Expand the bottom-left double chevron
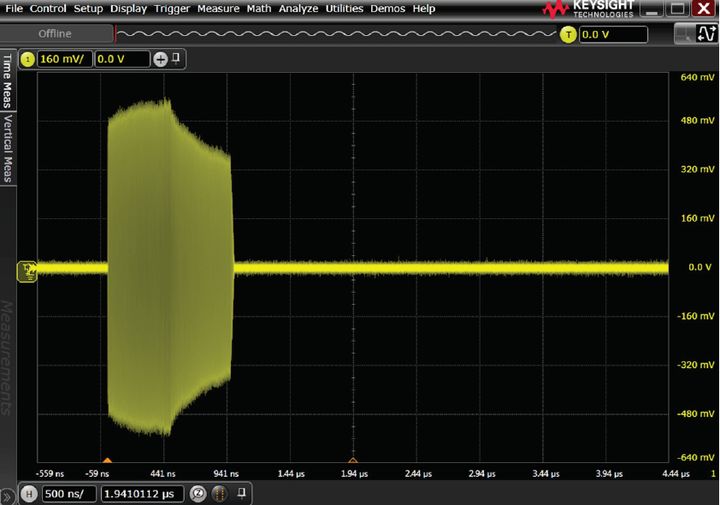This screenshot has width=720, height=505. [x=7, y=497]
